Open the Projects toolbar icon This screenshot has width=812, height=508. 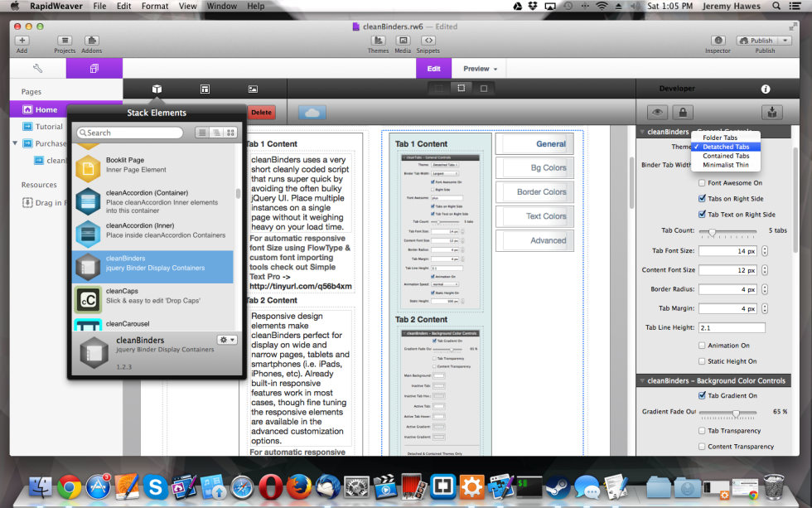[x=65, y=41]
